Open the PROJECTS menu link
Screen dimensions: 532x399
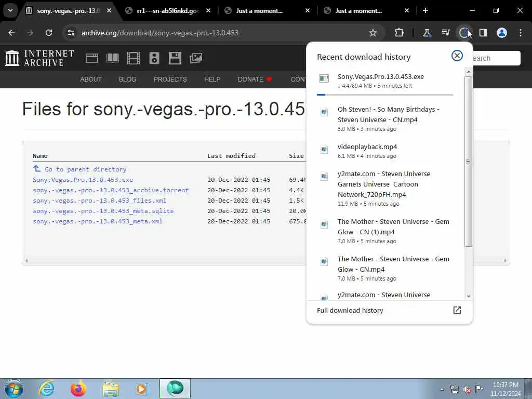(170, 79)
